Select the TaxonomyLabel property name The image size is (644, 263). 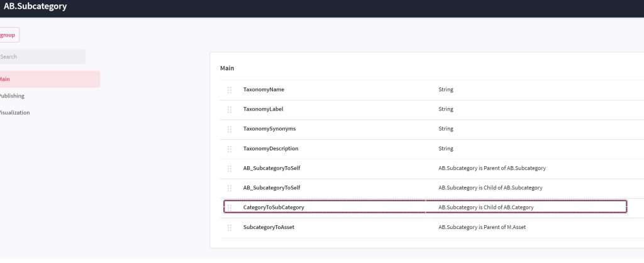263,109
